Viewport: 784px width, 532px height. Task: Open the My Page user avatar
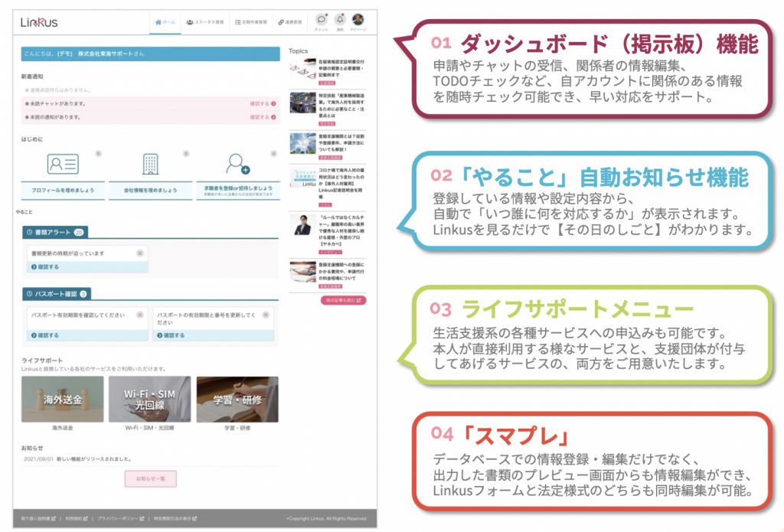(x=358, y=20)
